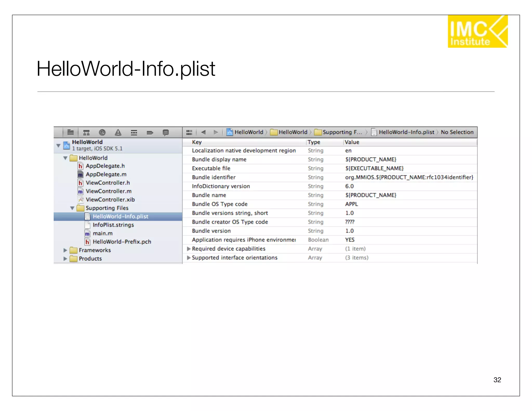Open the Breakpoint navigator icon
The width and height of the screenshot is (532, 411).
150,133
